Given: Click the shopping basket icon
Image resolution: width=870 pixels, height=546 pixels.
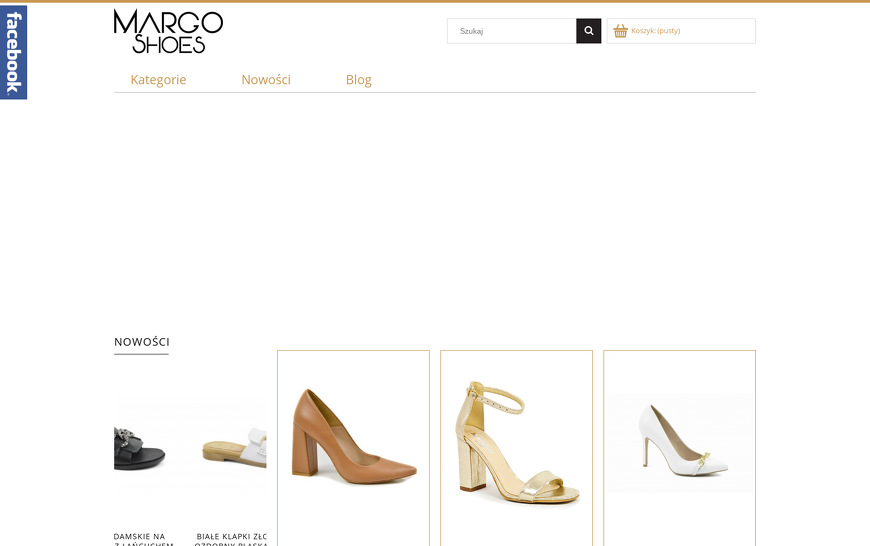Looking at the screenshot, I should pyautogui.click(x=620, y=31).
